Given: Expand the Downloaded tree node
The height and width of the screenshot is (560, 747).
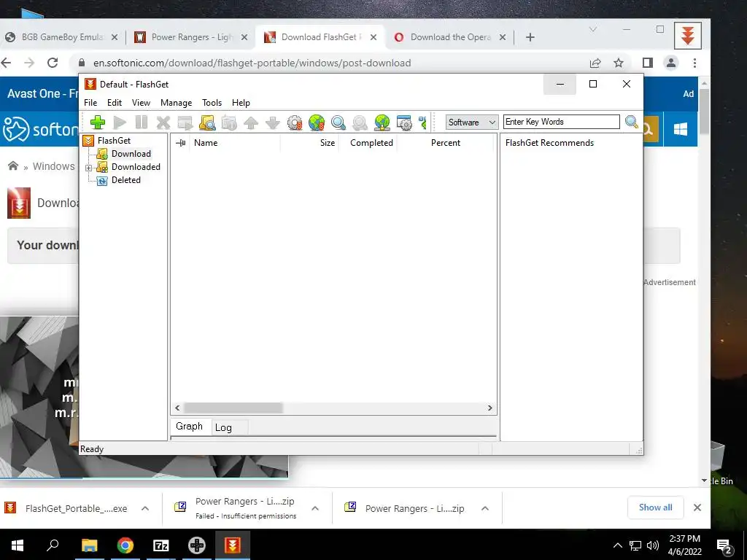Looking at the screenshot, I should tap(88, 168).
